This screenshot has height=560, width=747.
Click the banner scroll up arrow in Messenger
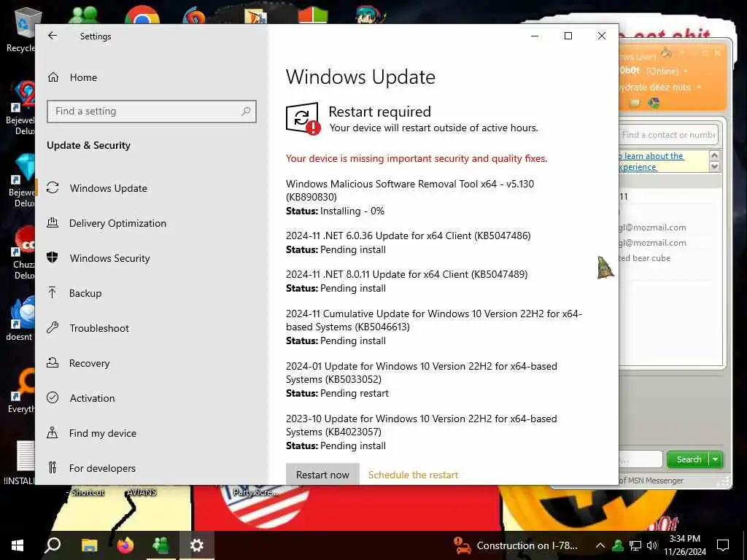coord(714,155)
